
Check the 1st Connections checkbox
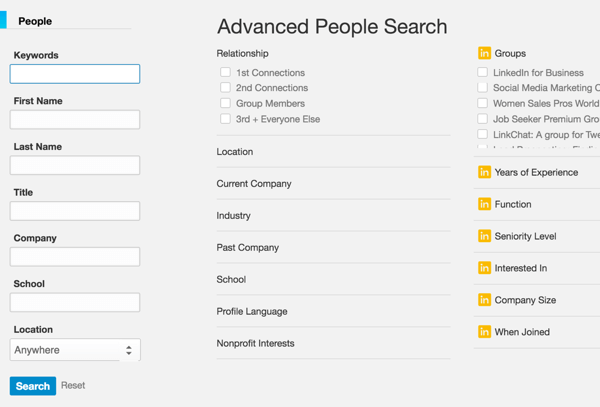225,72
